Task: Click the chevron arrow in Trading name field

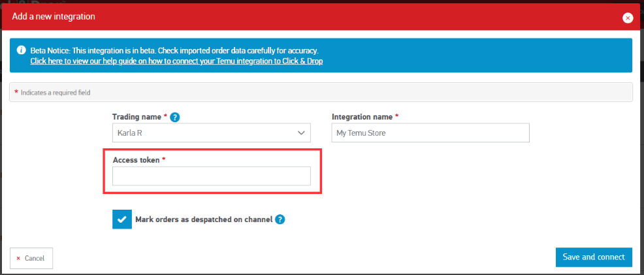Action: pyautogui.click(x=301, y=133)
